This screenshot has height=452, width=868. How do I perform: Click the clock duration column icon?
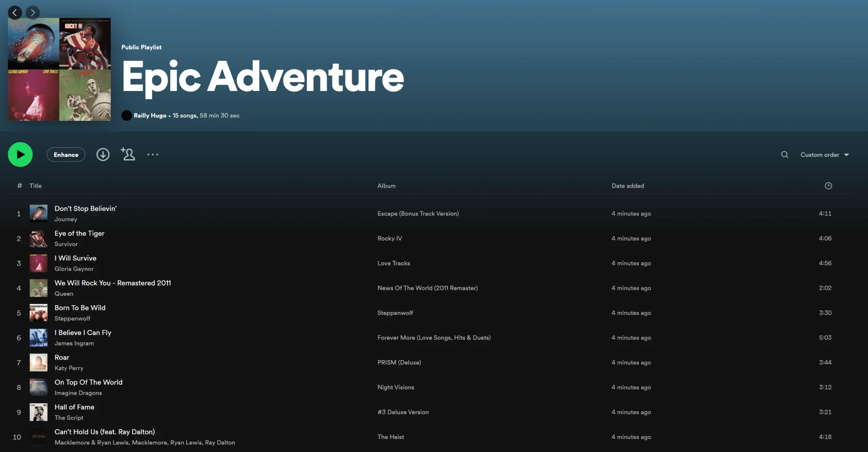click(x=828, y=186)
